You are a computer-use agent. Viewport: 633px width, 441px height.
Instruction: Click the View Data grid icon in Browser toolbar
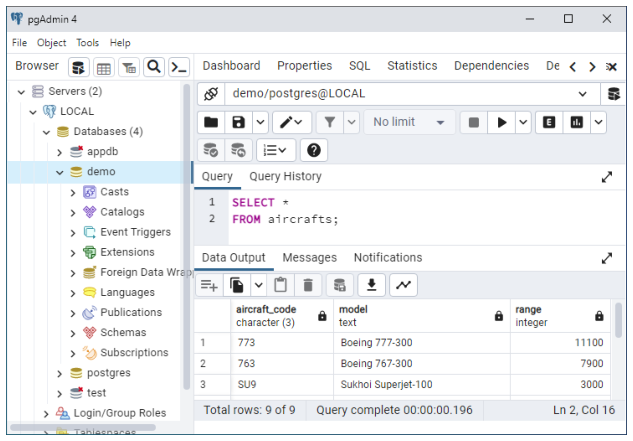(104, 67)
